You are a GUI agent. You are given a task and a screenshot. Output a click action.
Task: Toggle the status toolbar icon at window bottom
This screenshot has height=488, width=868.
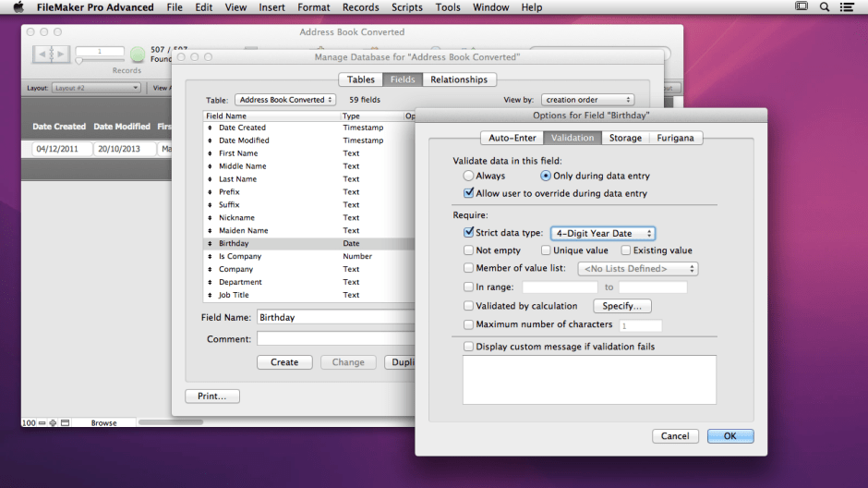coord(65,422)
